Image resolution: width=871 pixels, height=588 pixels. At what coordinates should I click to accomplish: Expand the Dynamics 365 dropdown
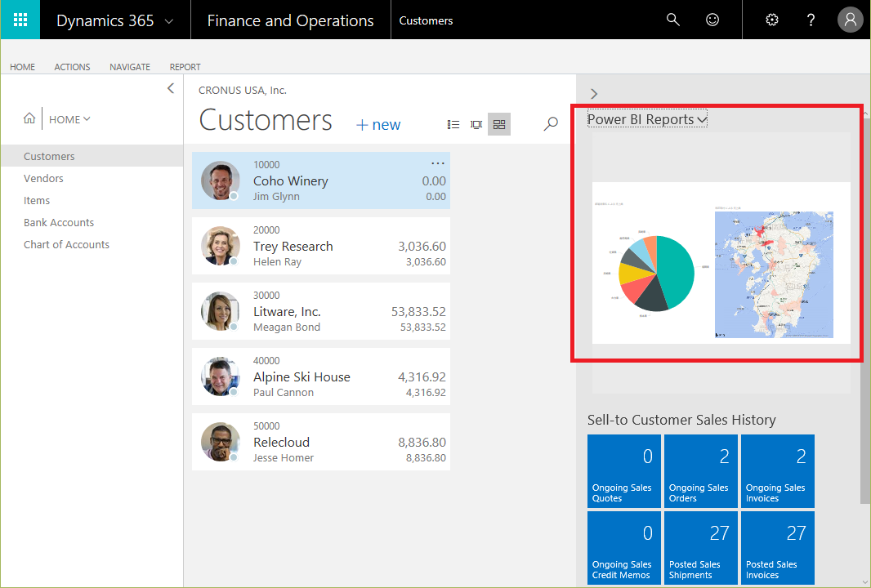(x=169, y=21)
